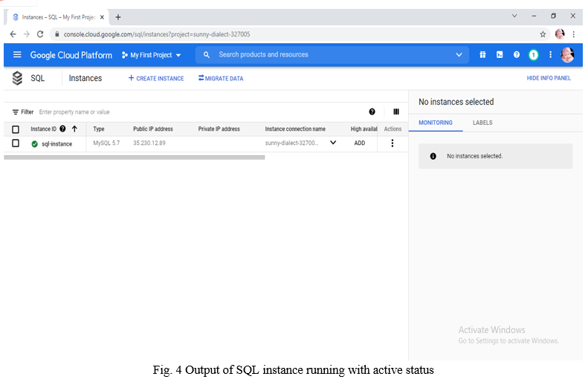Screen dimensions: 588x382
Task: Open My First Project selector dropdown
Action: [x=151, y=55]
